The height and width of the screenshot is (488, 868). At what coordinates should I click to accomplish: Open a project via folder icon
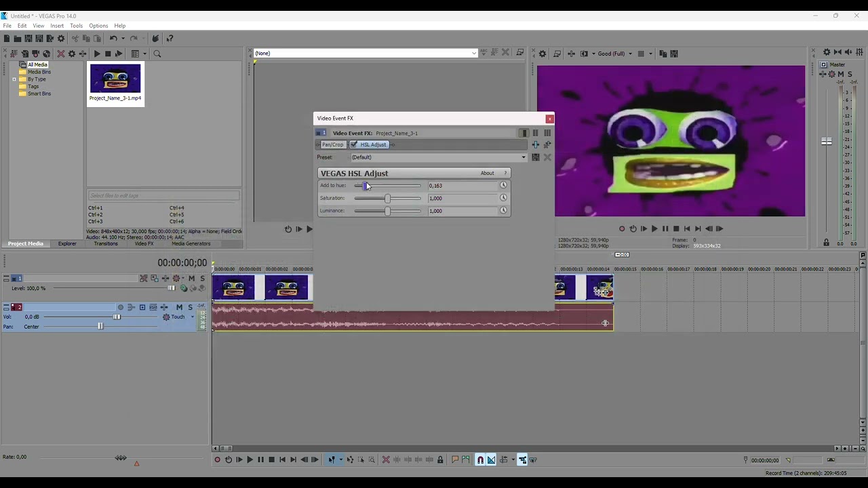[18, 39]
